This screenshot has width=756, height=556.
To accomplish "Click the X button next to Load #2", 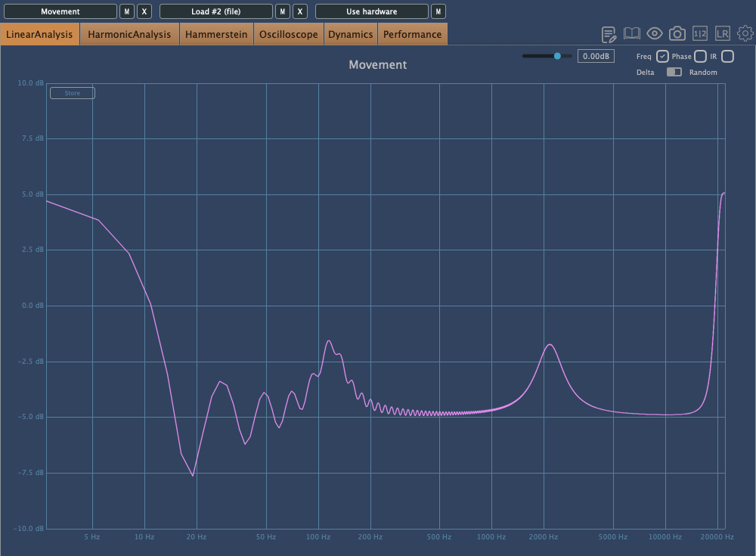I will click(x=300, y=11).
